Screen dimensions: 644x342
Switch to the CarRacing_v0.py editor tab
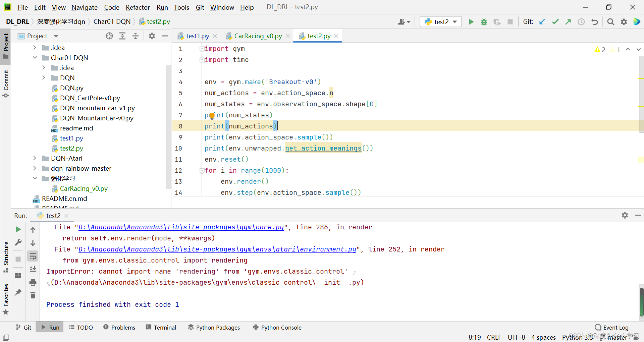click(258, 36)
